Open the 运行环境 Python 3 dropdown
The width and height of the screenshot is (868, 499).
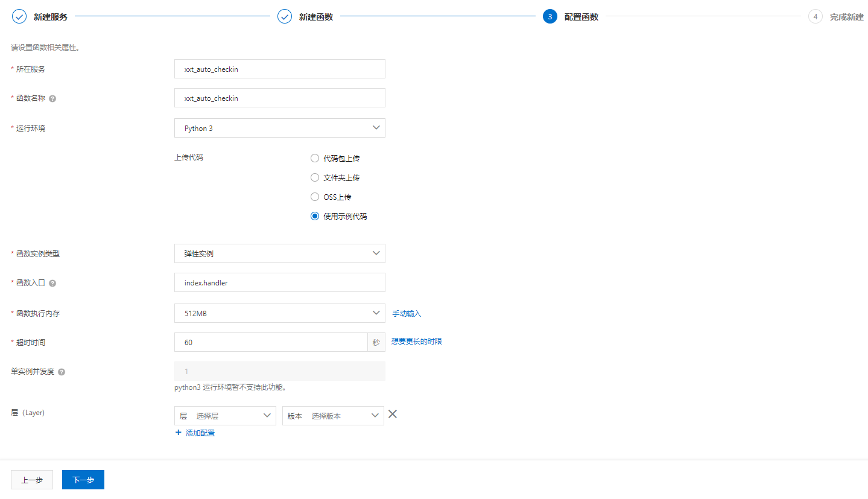tap(280, 128)
